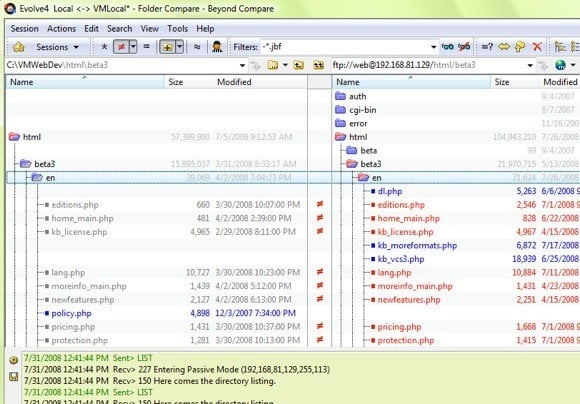Open the View menu
Image resolution: width=580 pixels, height=404 pixels.
[x=149, y=28]
